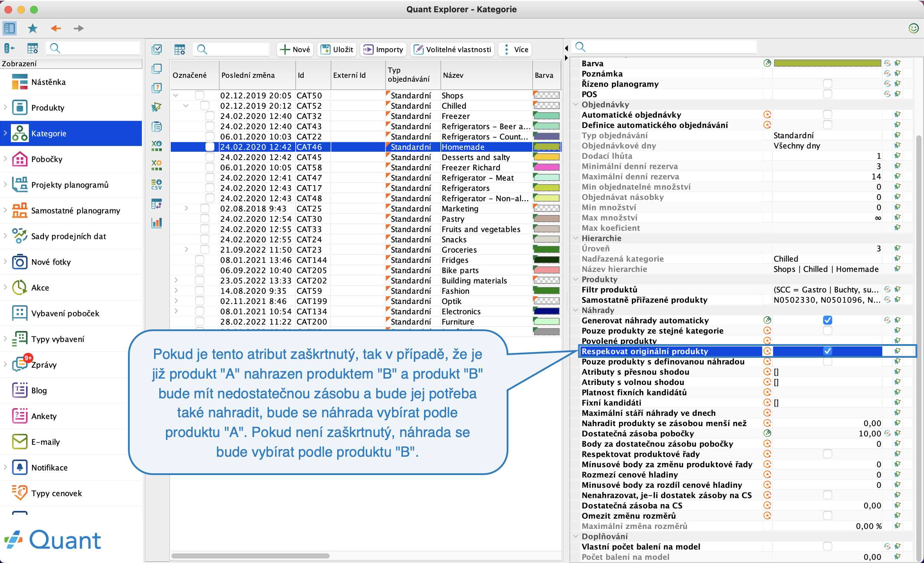Viewport: 924px width, 563px height.
Task: Expand the Building materials node
Action: (x=176, y=280)
